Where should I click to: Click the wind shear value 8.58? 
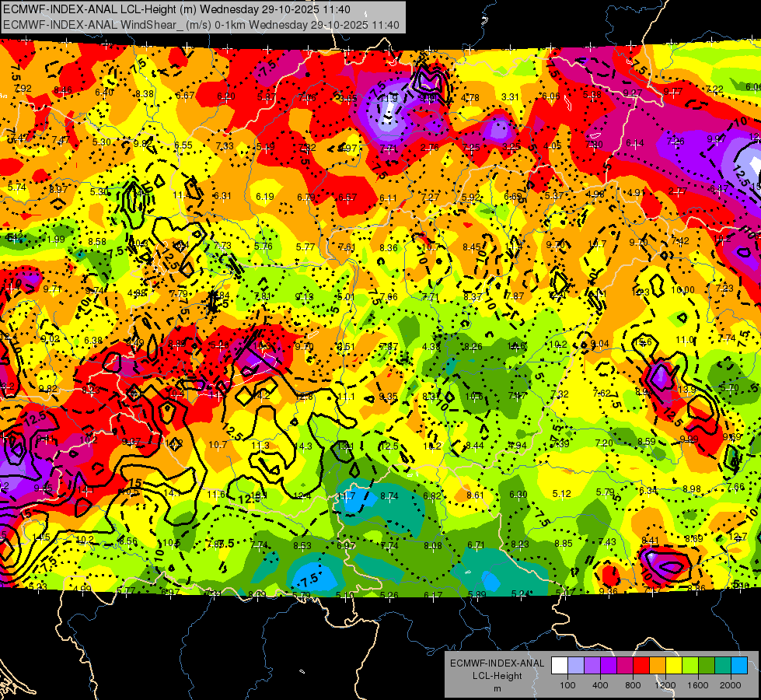[97, 241]
